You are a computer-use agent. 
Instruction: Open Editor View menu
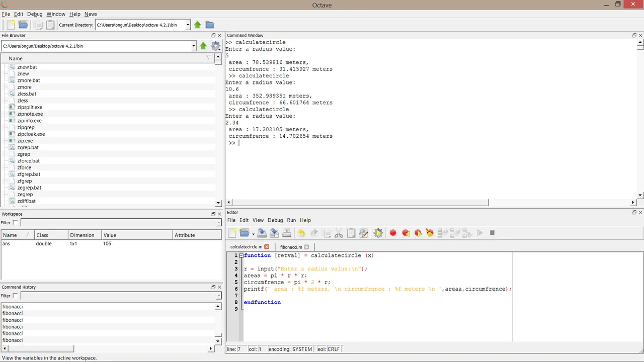pyautogui.click(x=258, y=220)
